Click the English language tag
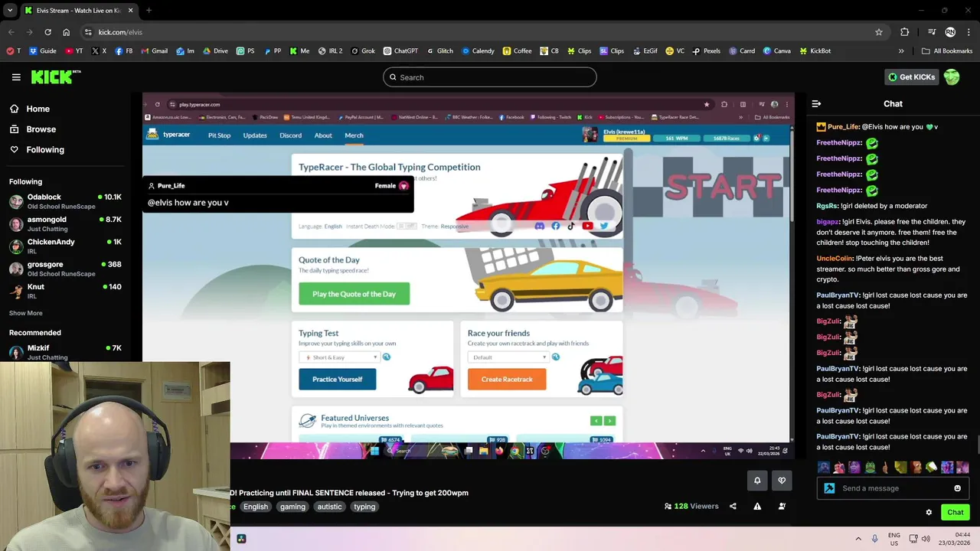 [256, 507]
